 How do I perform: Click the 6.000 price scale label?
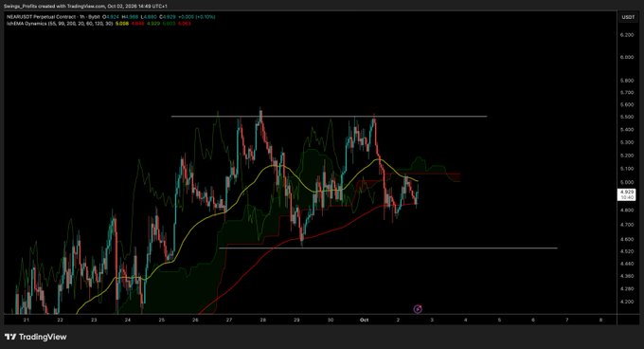tap(627, 57)
